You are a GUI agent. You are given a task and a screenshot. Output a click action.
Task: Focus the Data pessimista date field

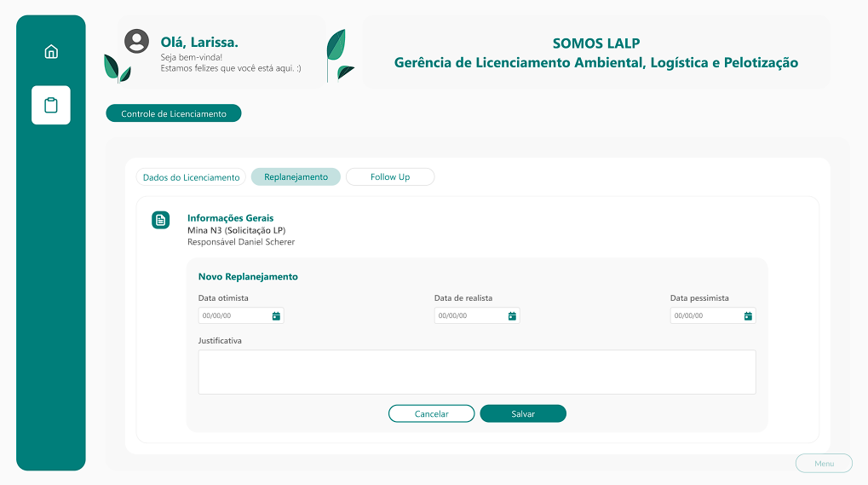point(713,315)
